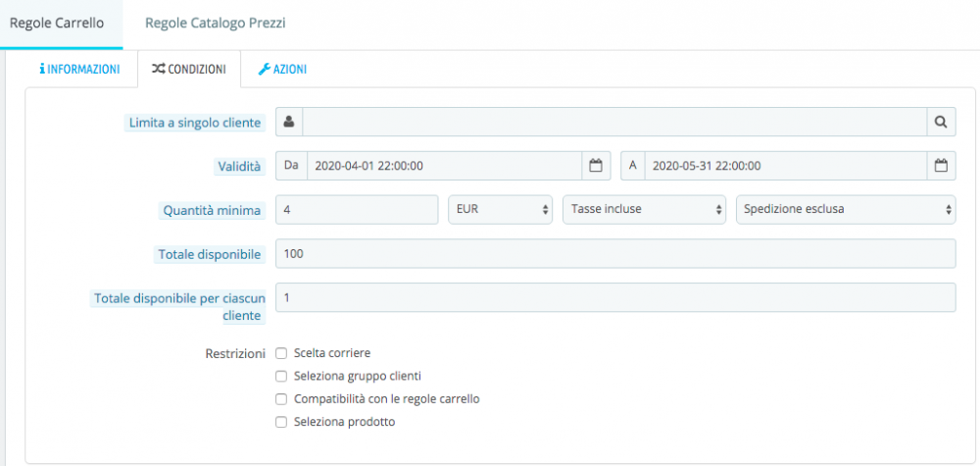Click the Validità label
980x466 pixels.
click(237, 167)
